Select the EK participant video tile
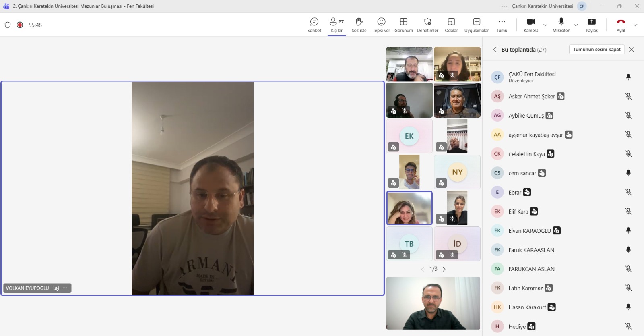The image size is (644, 336). (409, 136)
